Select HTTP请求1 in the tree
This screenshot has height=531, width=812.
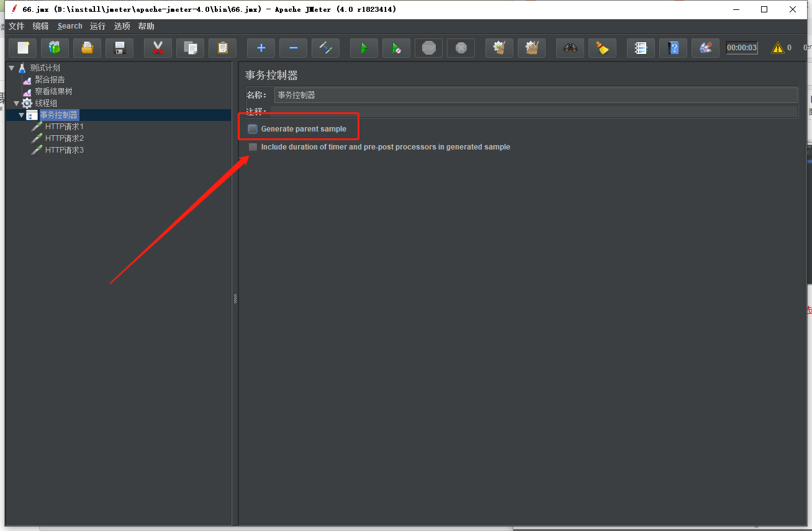(64, 127)
